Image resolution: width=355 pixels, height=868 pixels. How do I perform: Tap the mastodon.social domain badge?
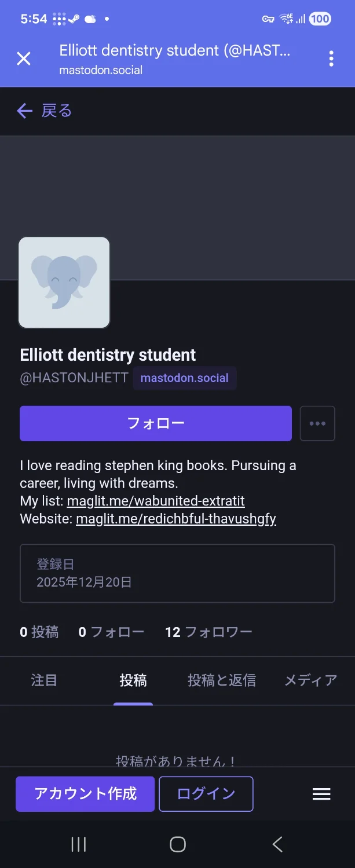(x=184, y=378)
